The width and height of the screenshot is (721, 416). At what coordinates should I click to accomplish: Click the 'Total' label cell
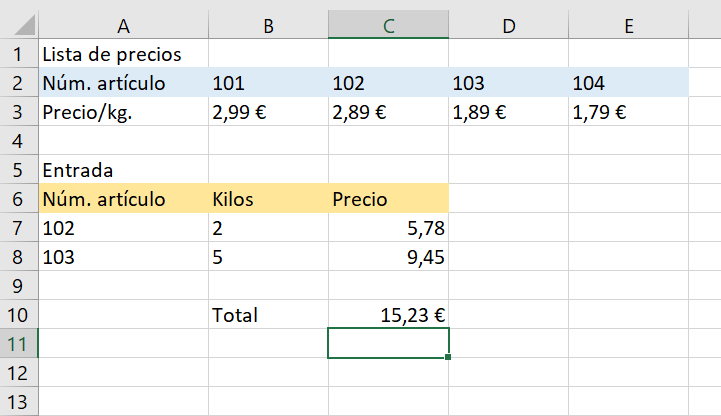(269, 314)
